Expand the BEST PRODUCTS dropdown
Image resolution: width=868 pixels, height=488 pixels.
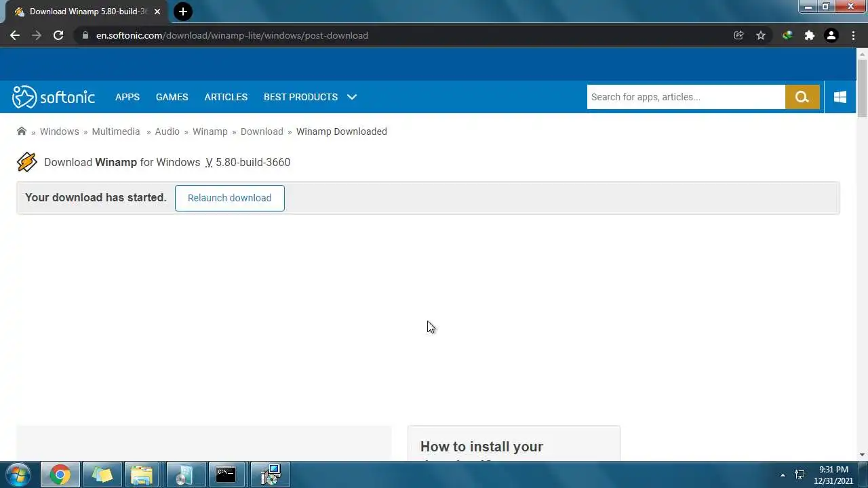tap(310, 97)
